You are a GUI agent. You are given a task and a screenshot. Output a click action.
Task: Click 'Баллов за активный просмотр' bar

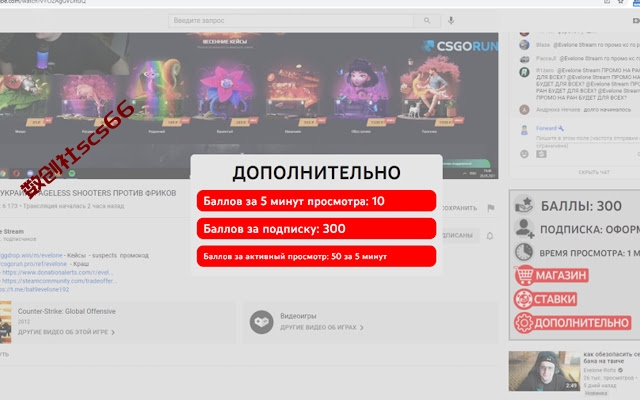(316, 256)
